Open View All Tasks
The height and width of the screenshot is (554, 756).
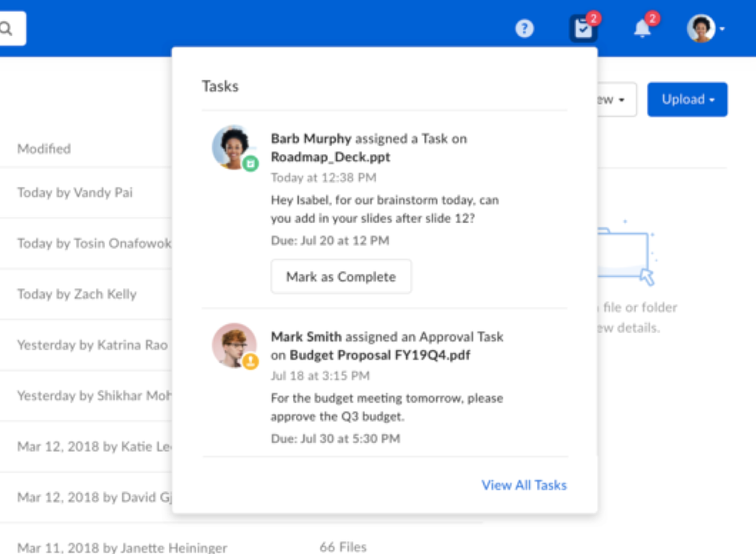524,485
